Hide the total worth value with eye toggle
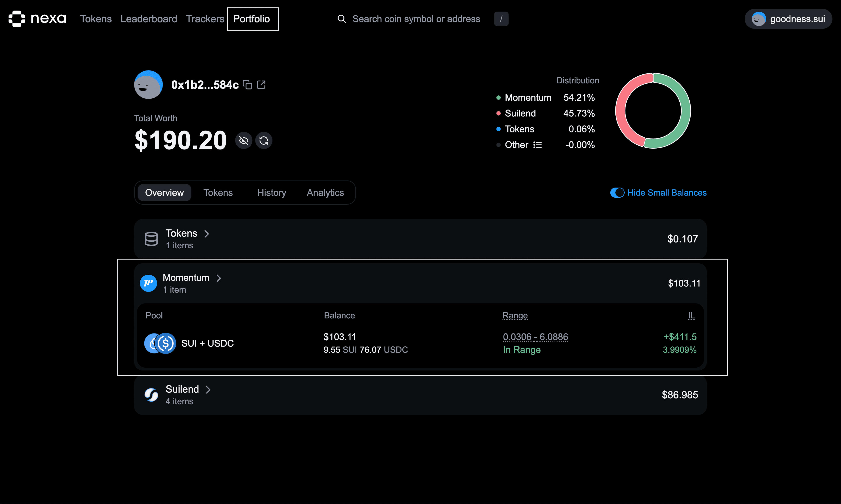This screenshot has height=504, width=841. [243, 140]
